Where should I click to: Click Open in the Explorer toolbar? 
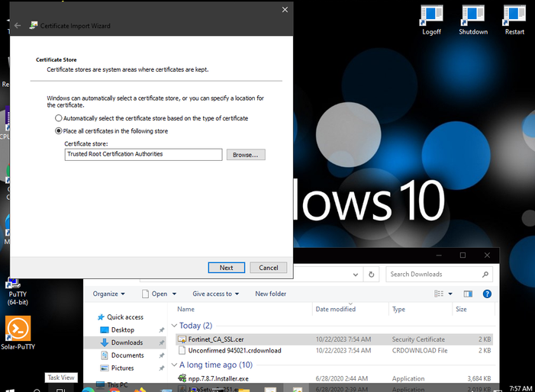[x=155, y=294]
